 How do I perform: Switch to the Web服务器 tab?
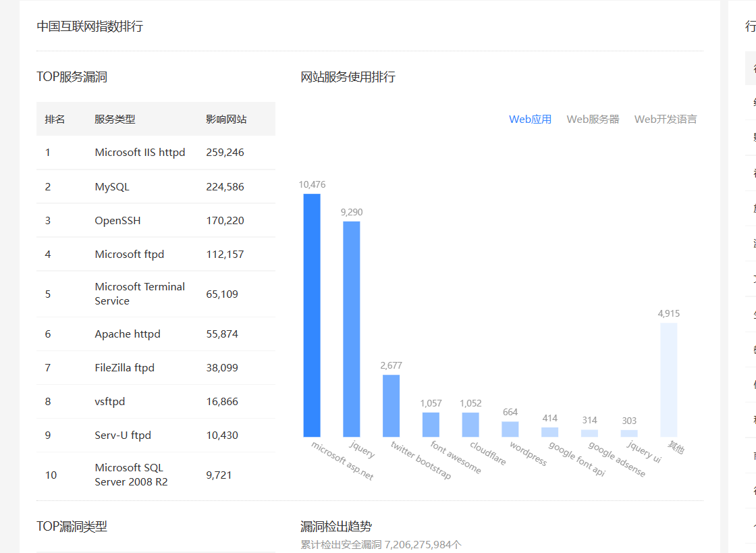coord(593,119)
